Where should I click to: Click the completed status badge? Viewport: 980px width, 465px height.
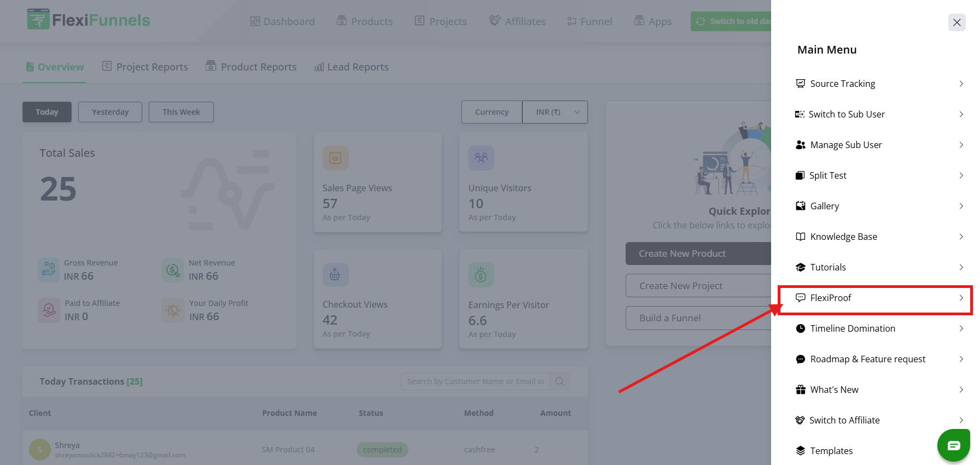[382, 450]
